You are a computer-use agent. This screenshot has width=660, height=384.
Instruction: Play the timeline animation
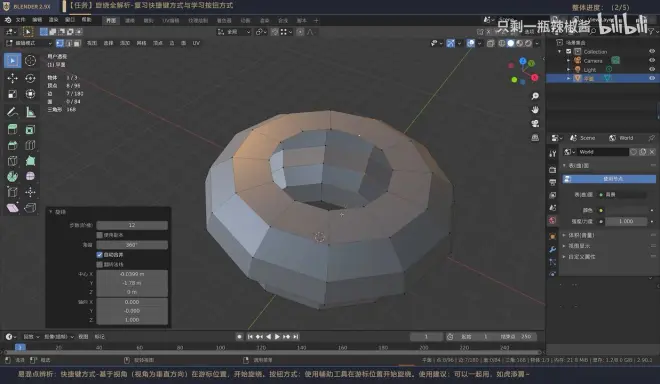click(x=277, y=336)
